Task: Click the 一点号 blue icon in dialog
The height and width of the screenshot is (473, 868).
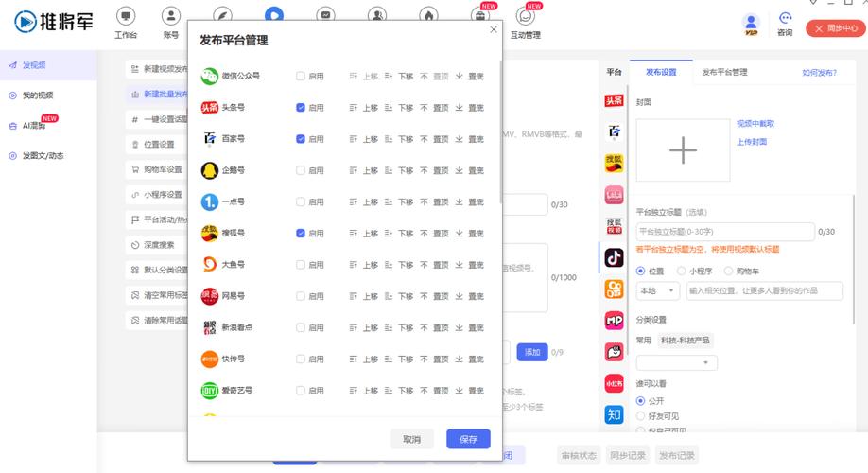Action: (x=209, y=201)
